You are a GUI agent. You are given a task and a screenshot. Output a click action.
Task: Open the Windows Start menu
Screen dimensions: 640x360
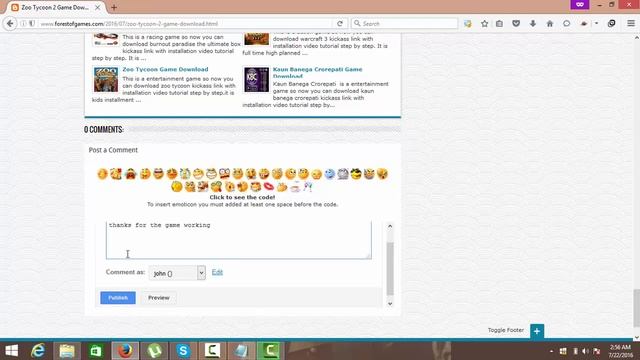click(11, 350)
